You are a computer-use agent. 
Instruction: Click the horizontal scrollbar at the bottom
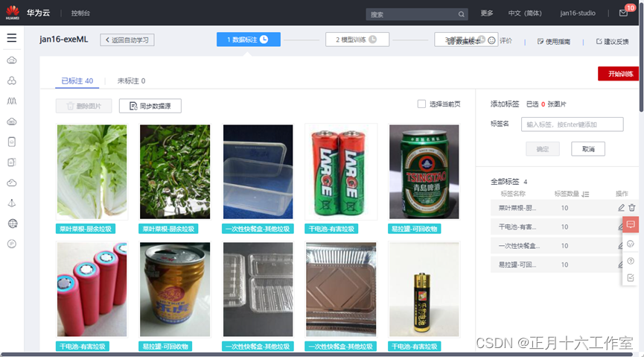pyautogui.click(x=316, y=354)
